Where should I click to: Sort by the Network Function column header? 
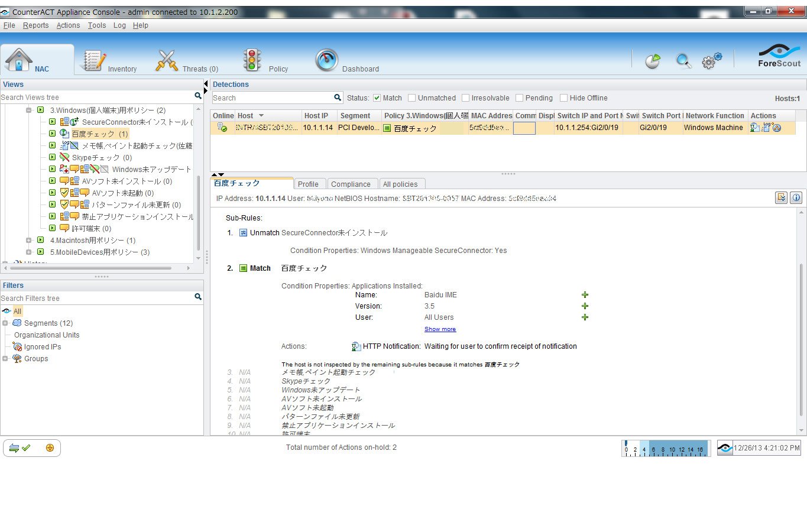tap(715, 116)
